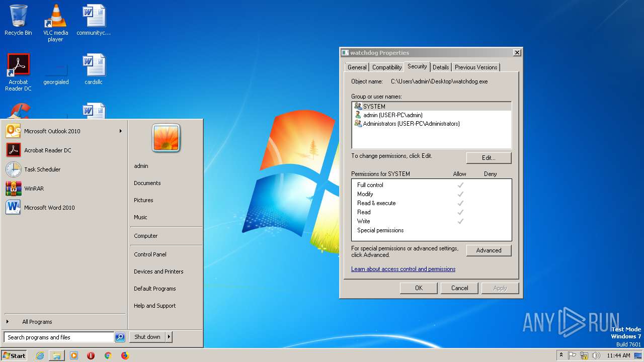The width and height of the screenshot is (644, 362).
Task: Confirm with OK in watchdog Properties
Action: coord(419,288)
